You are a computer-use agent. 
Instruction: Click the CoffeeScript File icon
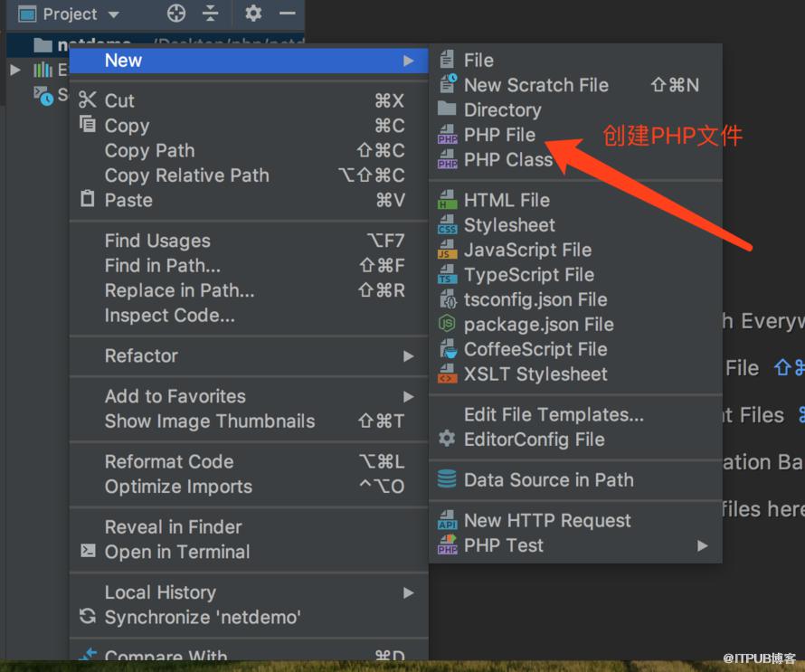[x=447, y=349]
